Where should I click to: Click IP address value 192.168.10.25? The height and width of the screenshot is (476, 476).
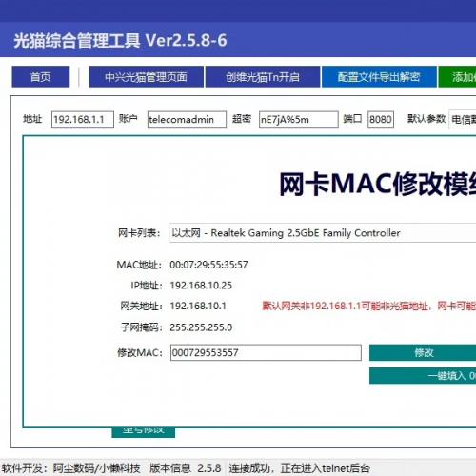point(201,286)
